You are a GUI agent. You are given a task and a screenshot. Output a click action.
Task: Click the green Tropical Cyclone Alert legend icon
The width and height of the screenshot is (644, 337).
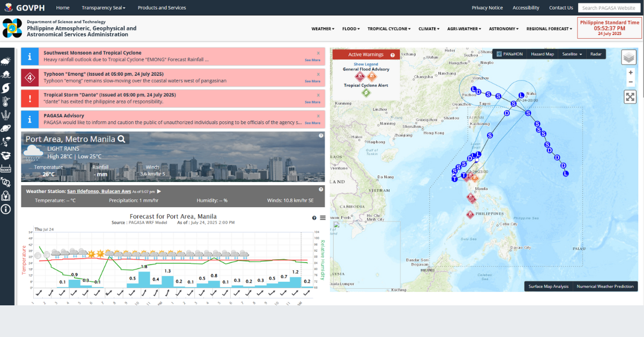pos(367,93)
